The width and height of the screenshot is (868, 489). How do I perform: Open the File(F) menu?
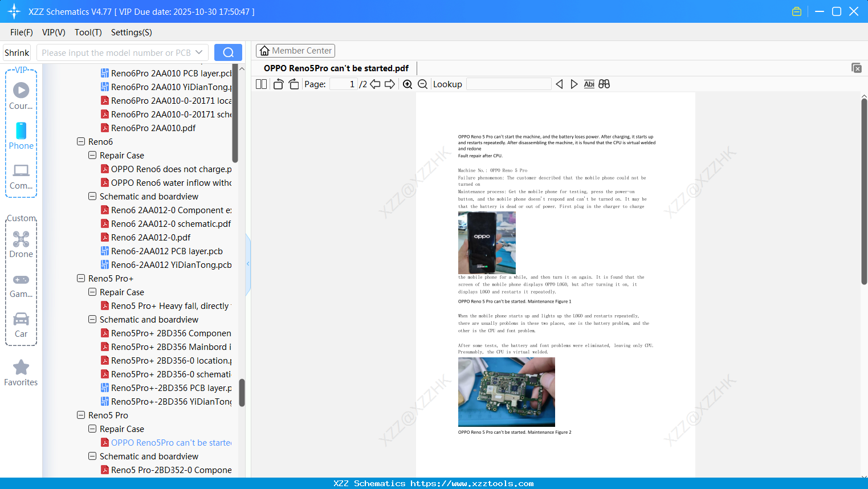tap(22, 32)
